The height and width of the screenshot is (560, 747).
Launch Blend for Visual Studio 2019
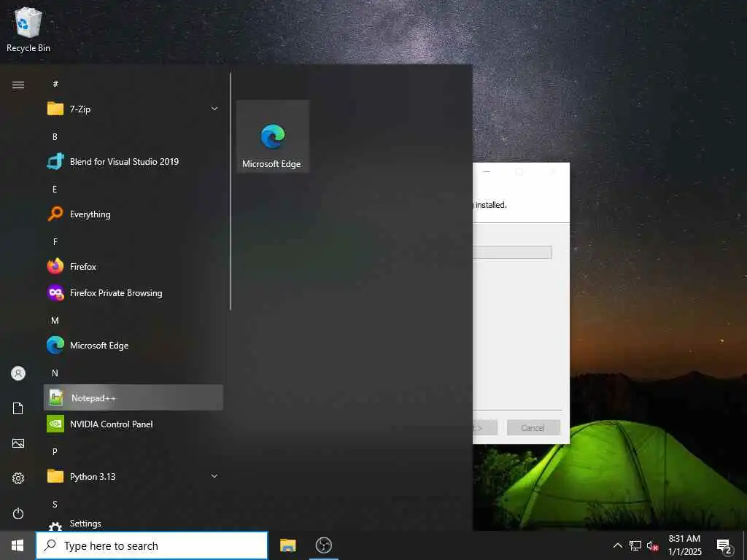(133, 161)
